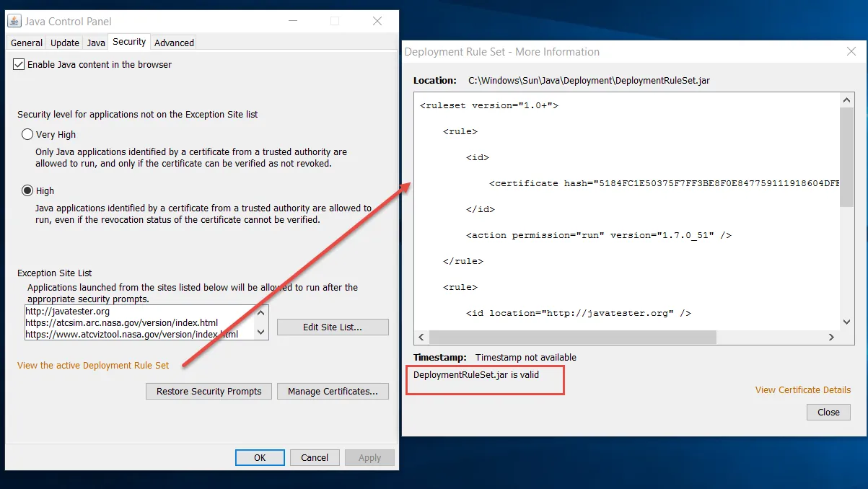Click the vertical scrollbar thumb in the rule set viewer
The height and width of the screenshot is (489, 868).
(x=847, y=158)
